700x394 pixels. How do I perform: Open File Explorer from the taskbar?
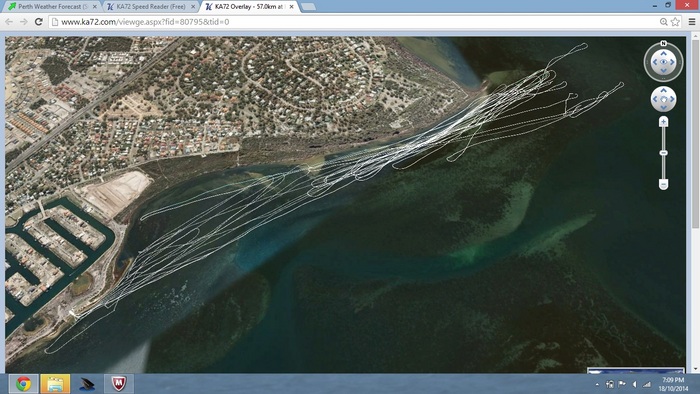point(55,384)
